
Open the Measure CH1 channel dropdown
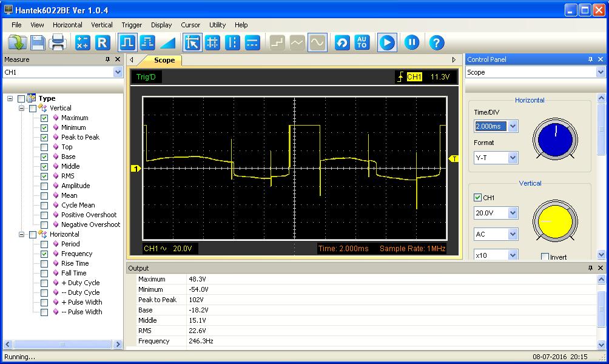pos(118,72)
